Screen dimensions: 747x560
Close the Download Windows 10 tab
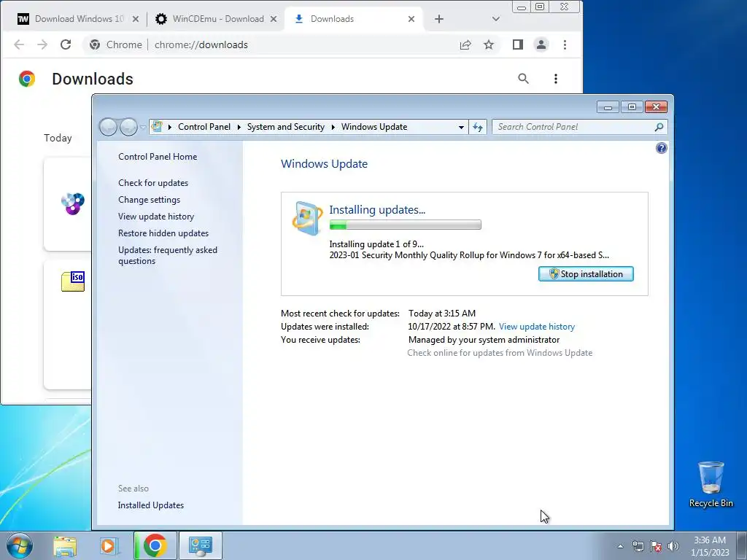coord(135,19)
